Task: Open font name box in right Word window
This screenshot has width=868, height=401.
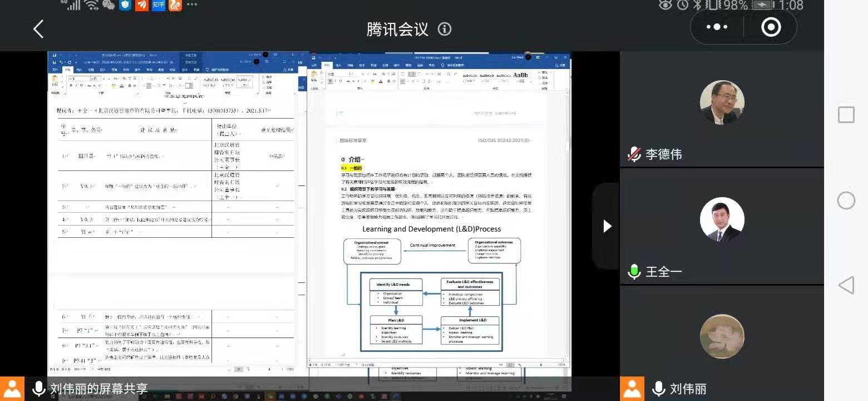Action: point(337,74)
